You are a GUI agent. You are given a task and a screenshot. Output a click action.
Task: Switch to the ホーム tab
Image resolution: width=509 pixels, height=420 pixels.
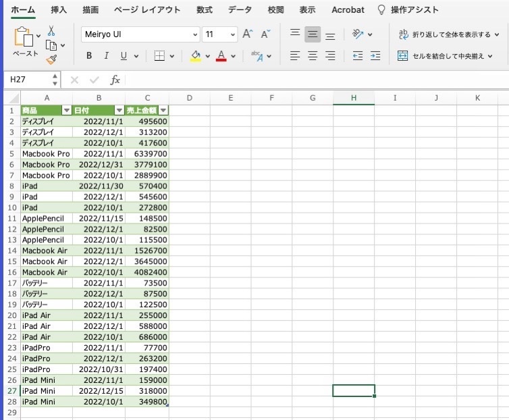pyautogui.click(x=23, y=10)
